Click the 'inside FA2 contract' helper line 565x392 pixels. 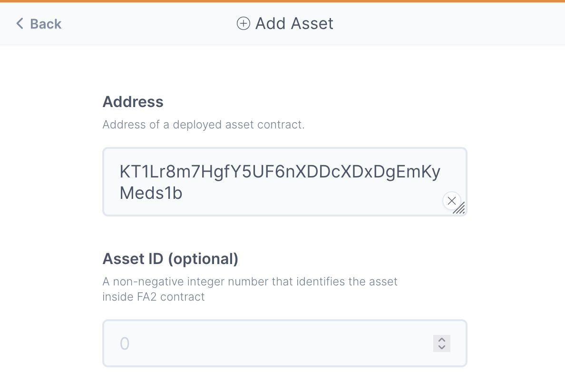(153, 297)
